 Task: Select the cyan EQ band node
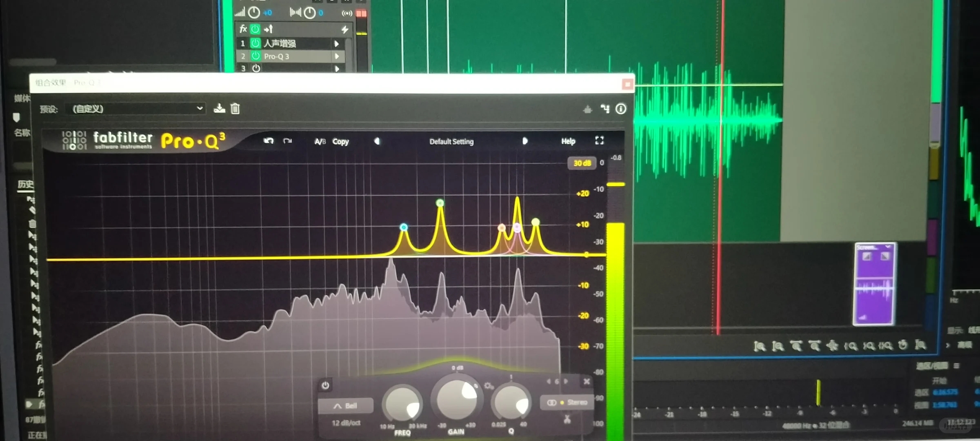404,227
